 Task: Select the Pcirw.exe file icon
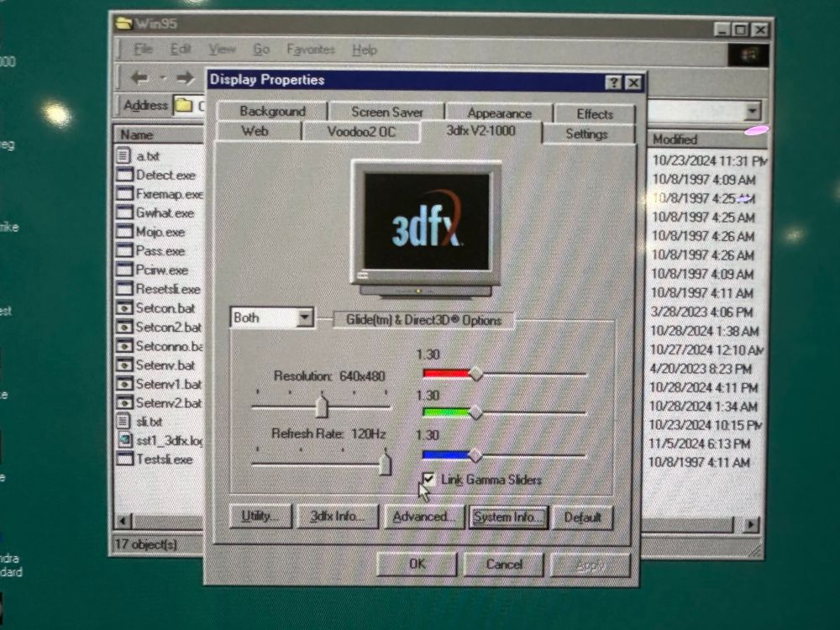[124, 270]
